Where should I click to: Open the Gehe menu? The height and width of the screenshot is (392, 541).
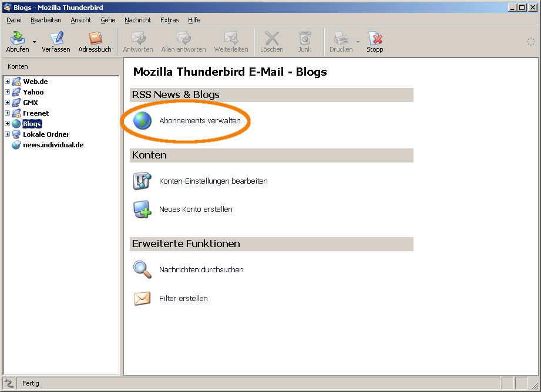(x=108, y=20)
